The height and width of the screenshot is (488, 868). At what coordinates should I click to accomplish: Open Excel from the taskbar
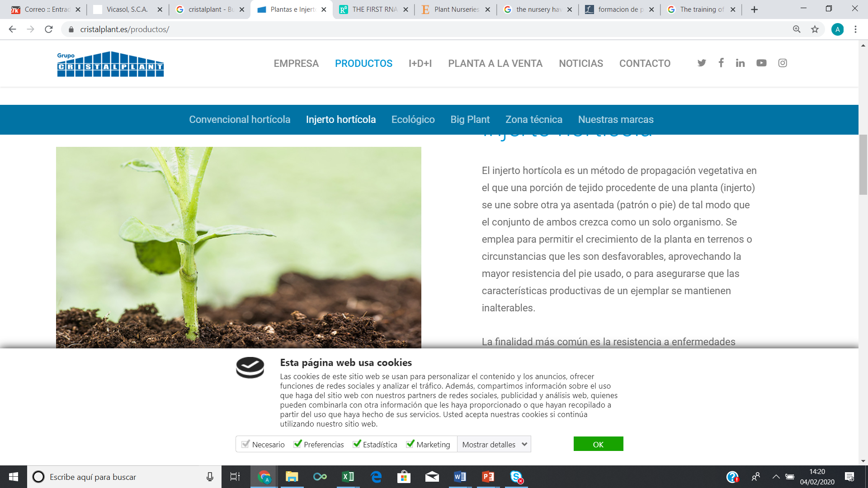[x=348, y=477]
